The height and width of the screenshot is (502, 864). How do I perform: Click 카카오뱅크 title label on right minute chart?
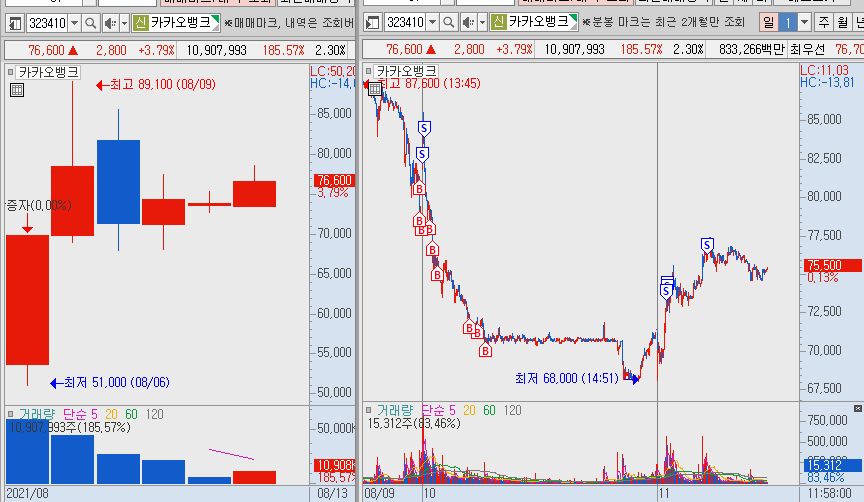[407, 71]
